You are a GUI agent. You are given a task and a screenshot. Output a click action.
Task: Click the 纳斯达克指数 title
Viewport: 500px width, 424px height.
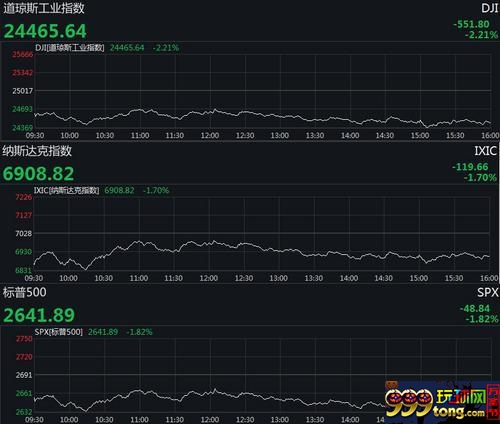[x=37, y=151]
